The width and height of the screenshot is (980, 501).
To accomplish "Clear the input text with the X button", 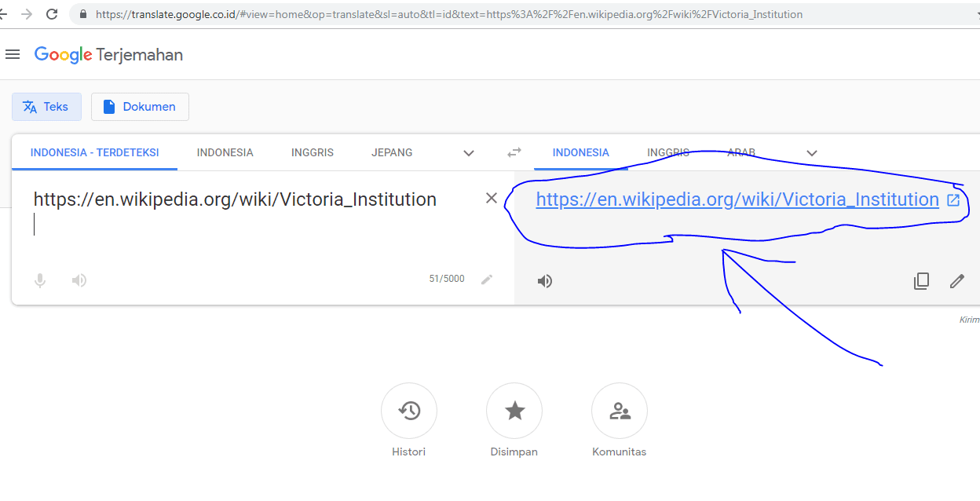I will pos(492,198).
